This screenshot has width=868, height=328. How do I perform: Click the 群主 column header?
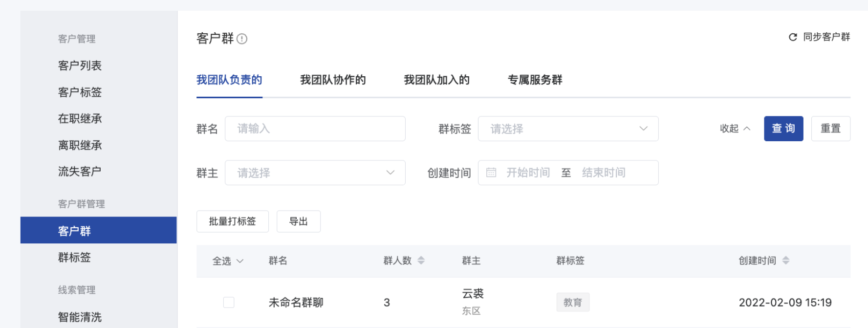point(471,261)
